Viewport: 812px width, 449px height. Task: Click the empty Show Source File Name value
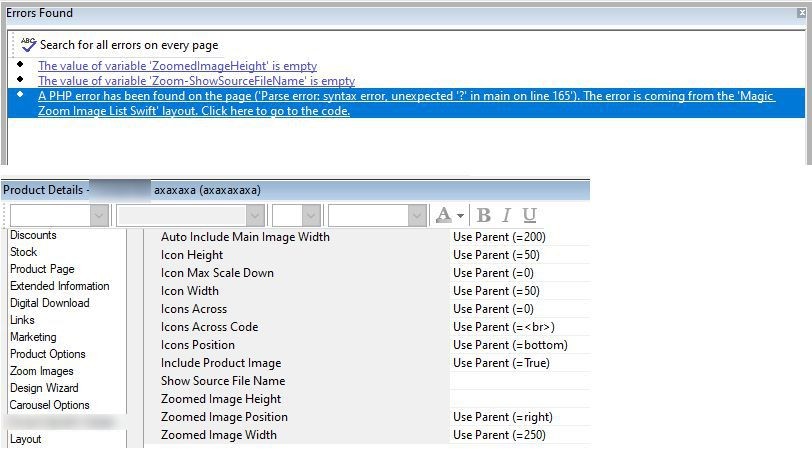point(518,381)
